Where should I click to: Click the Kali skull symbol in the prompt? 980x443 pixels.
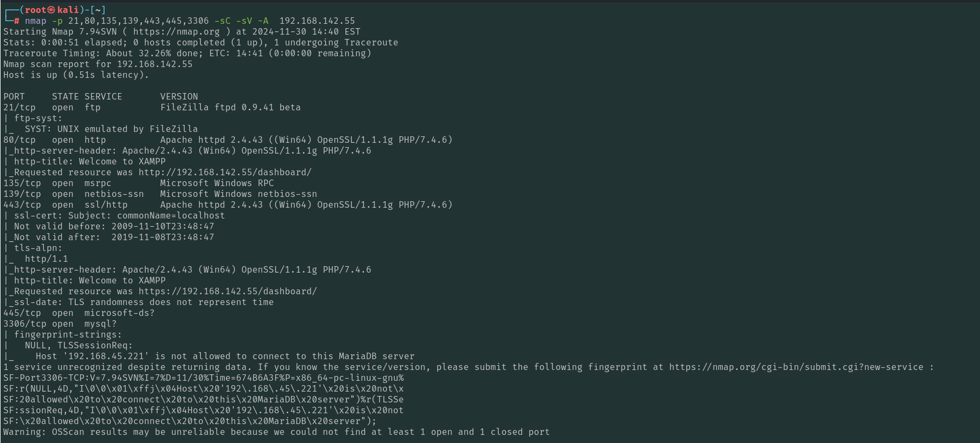pyautogui.click(x=51, y=10)
